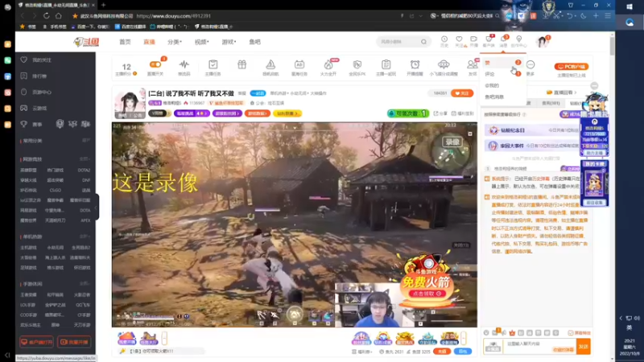644x362 pixels.
Task: Click the orange 发送 send button
Action: tap(583, 347)
